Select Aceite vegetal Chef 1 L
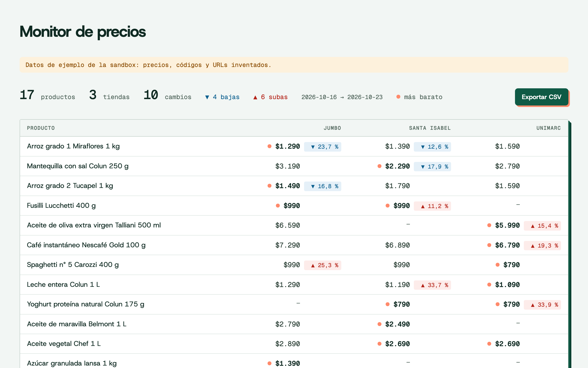The width and height of the screenshot is (588, 368). (64, 344)
